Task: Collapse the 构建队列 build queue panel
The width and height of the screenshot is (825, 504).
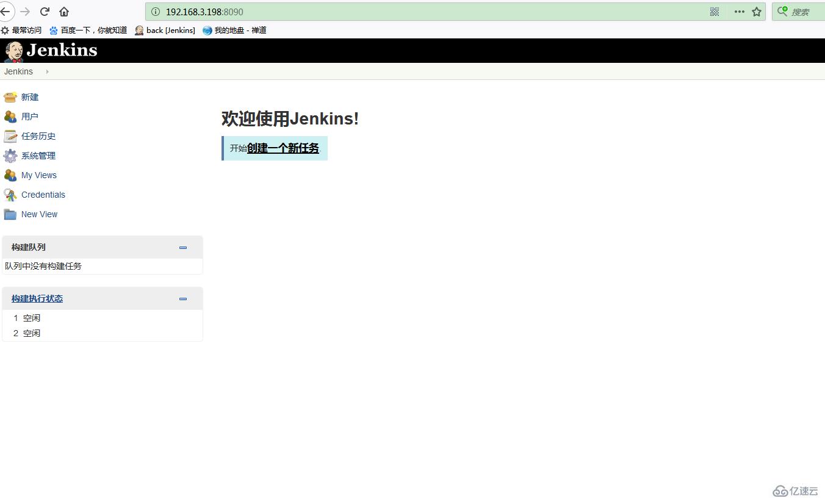Action: click(183, 248)
